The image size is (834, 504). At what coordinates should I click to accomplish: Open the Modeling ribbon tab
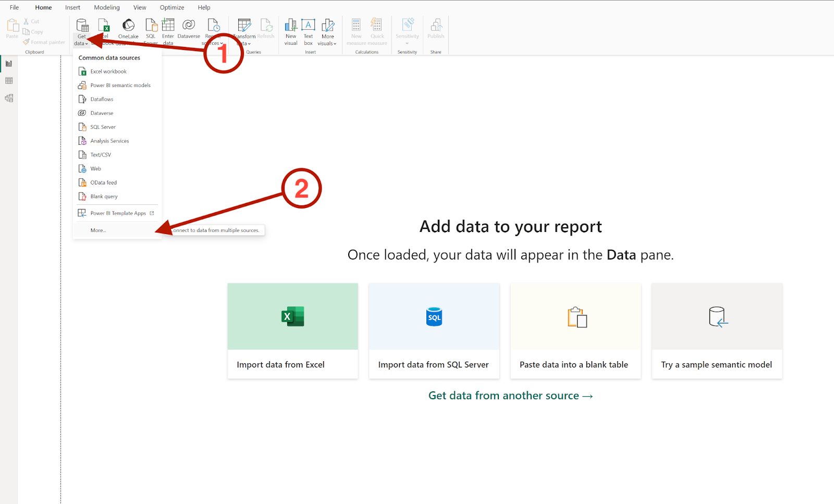pyautogui.click(x=107, y=7)
